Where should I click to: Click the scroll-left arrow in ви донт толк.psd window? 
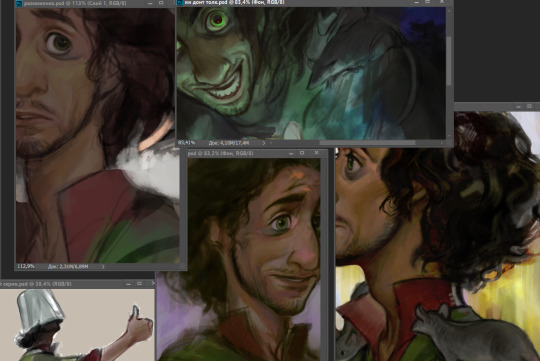pos(271,142)
